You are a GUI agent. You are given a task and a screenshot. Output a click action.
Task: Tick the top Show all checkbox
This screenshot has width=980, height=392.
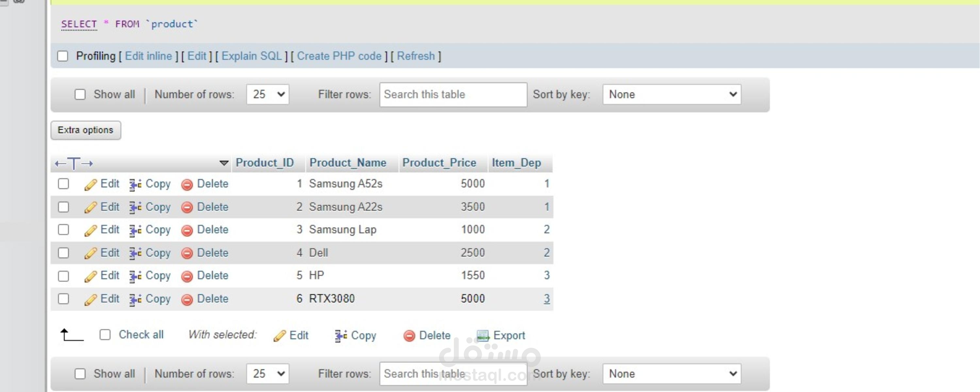80,94
